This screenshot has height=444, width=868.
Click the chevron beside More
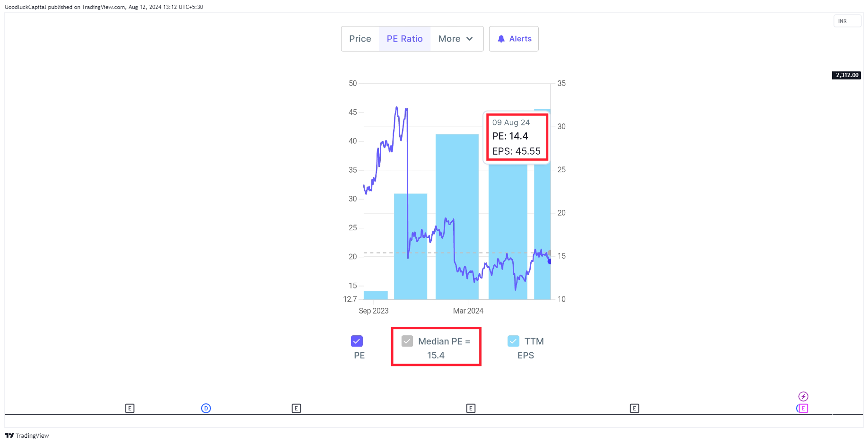tap(470, 39)
